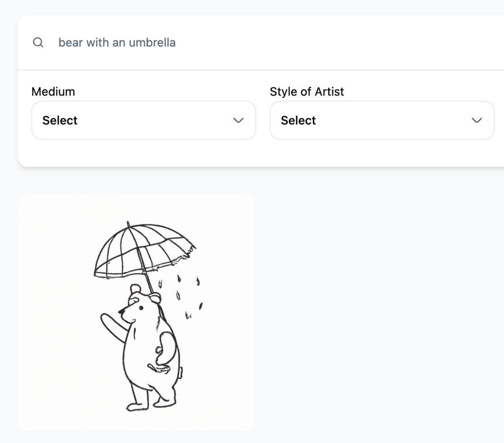Click the chevron arrow in Style of Artist selector

pos(476,121)
